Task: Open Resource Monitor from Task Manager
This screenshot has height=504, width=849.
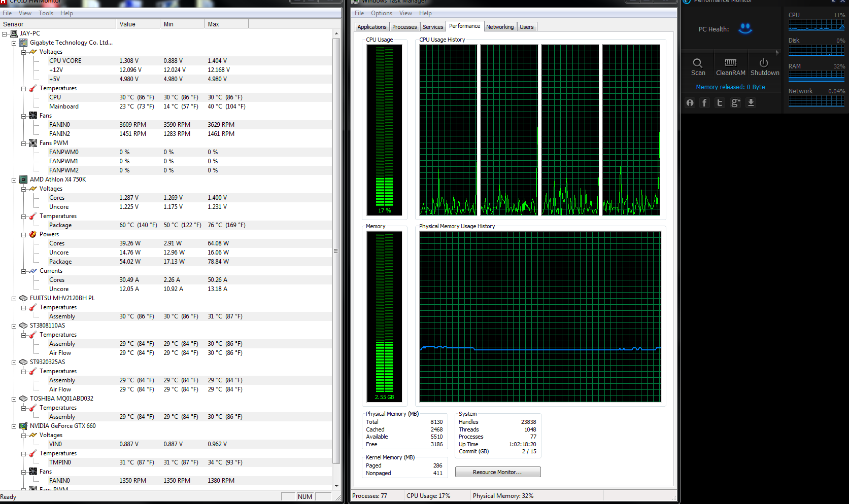Action: (498, 472)
